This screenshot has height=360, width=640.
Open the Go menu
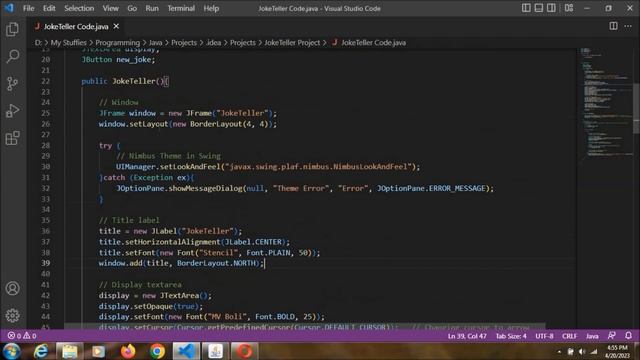click(132, 8)
